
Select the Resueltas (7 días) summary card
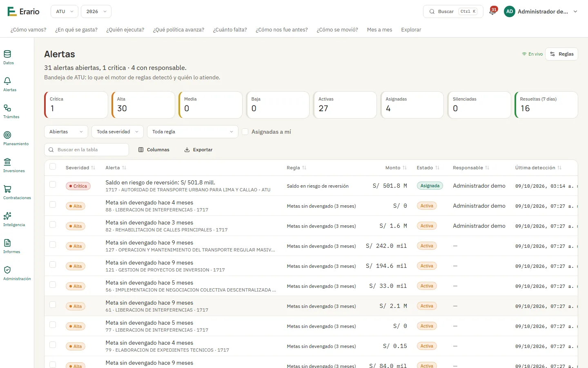point(546,105)
